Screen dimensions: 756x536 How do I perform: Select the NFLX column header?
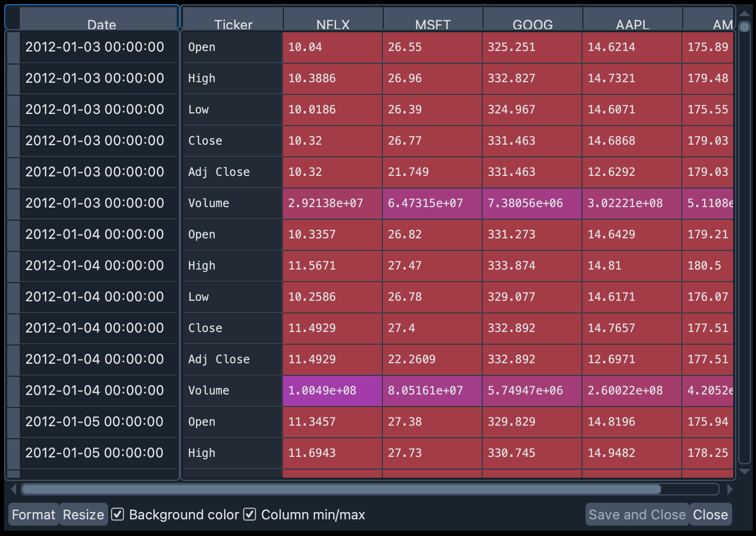point(332,24)
